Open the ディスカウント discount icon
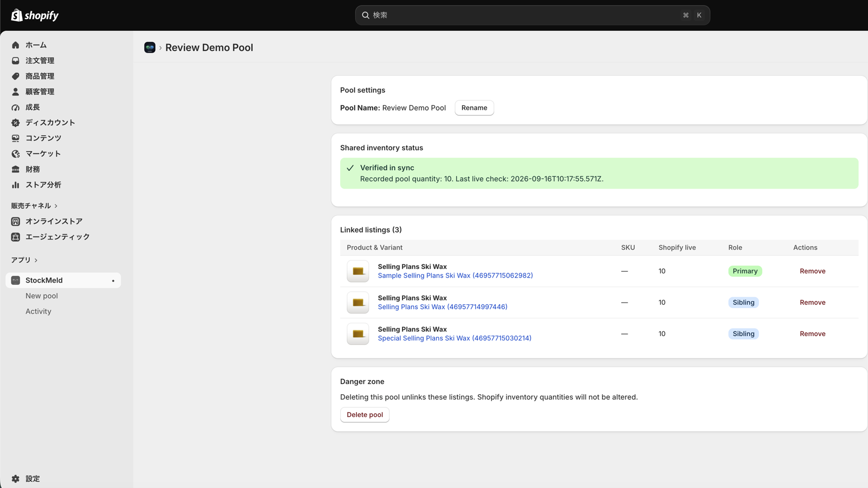868x488 pixels. click(x=16, y=123)
